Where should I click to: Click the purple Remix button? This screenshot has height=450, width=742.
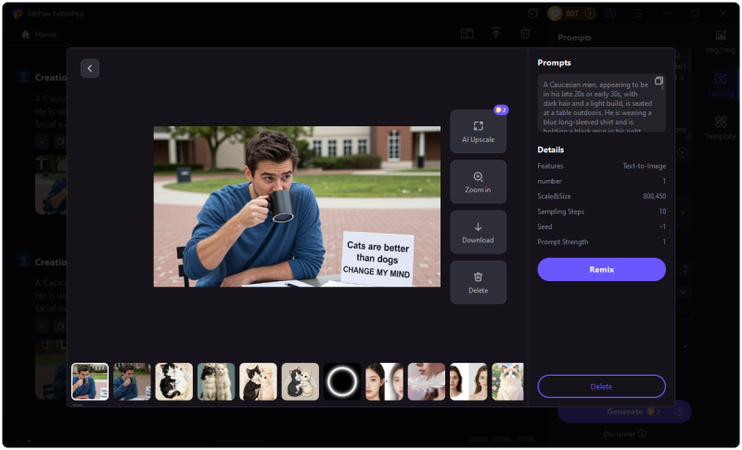click(x=601, y=269)
